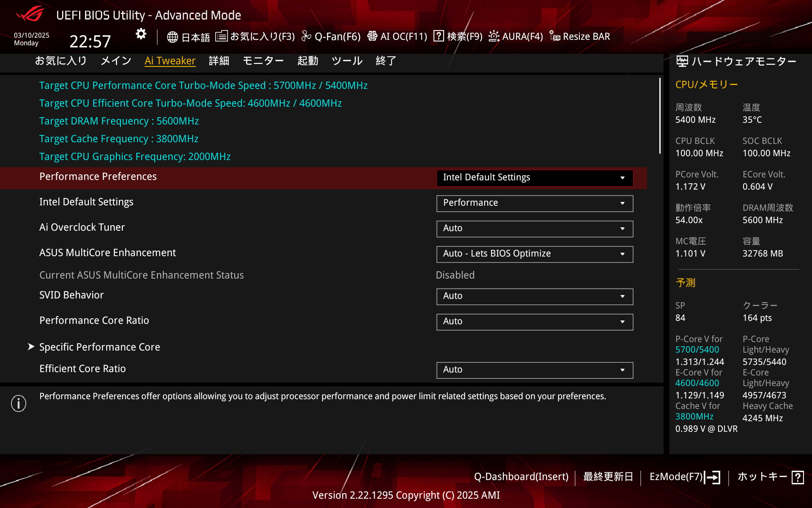Click Target CPU Performance Core Turbo-Mode Speed text
The image size is (812, 508).
coord(203,86)
